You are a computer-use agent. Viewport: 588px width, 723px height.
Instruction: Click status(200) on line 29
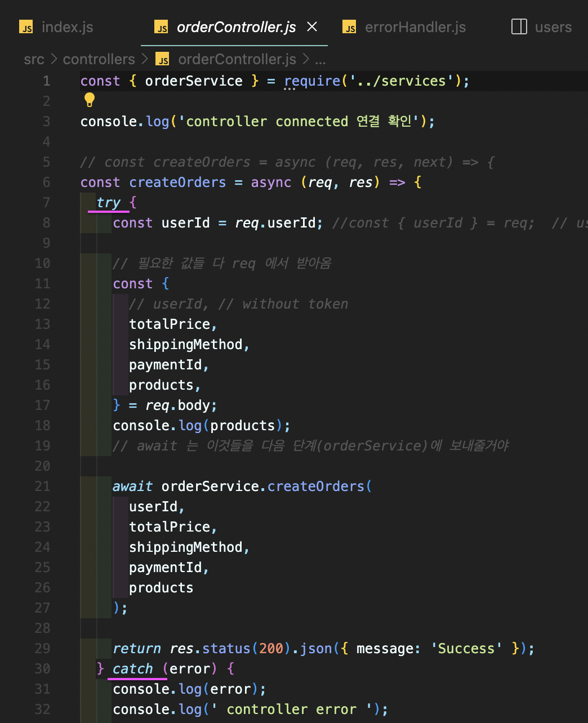coord(247,649)
